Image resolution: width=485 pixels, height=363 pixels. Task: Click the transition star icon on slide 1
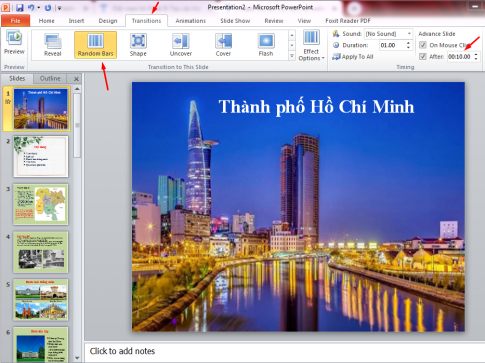coord(8,101)
